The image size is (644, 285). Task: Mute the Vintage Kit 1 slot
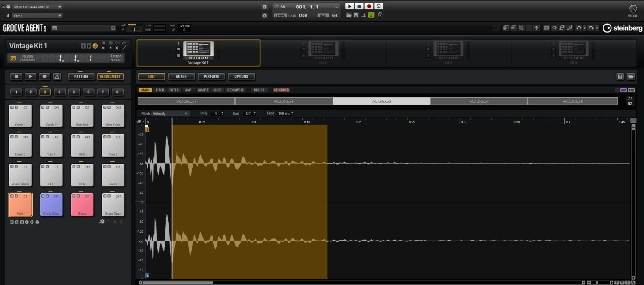click(x=178, y=49)
